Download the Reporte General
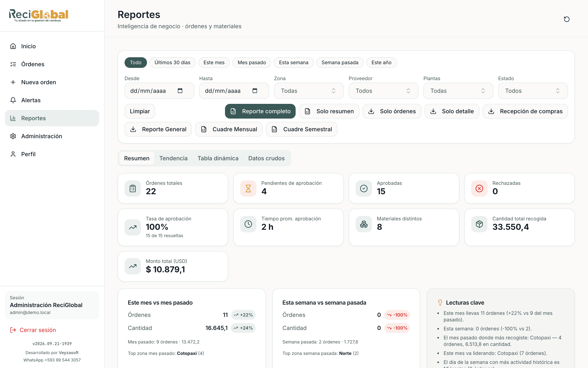Screen dimensions: 588x368 (x=158, y=129)
